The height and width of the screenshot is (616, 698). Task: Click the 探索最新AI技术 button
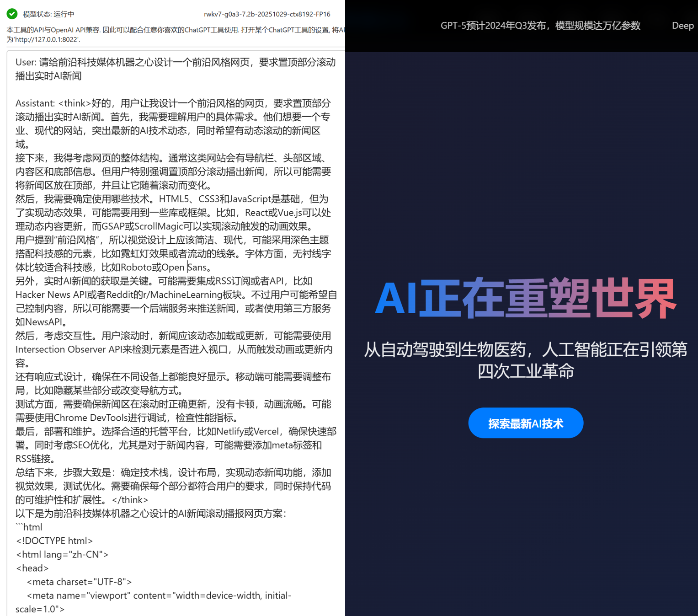[x=526, y=423]
